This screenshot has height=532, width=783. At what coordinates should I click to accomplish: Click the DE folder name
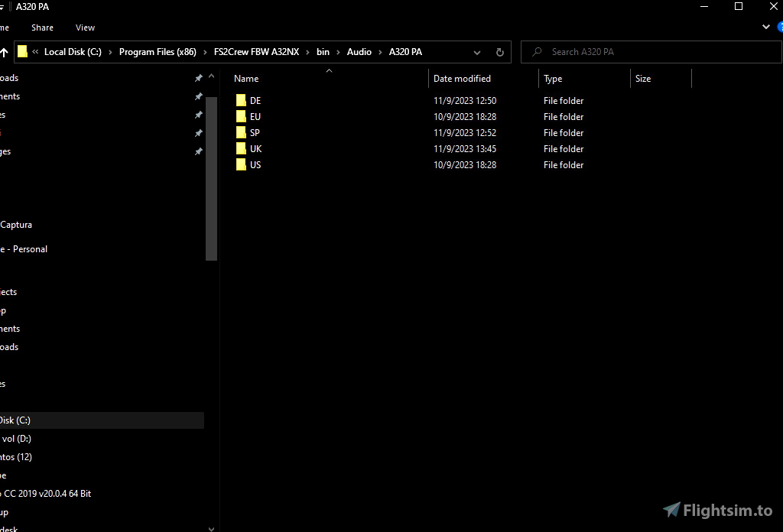click(255, 100)
